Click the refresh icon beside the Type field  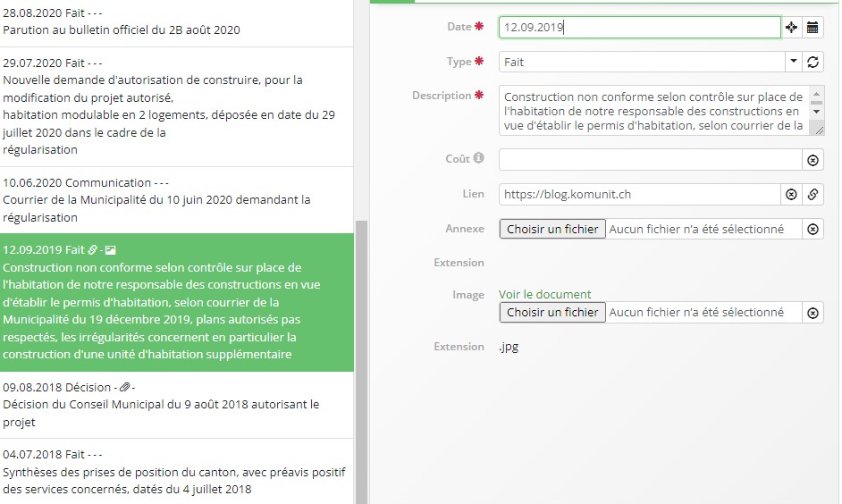click(x=813, y=63)
